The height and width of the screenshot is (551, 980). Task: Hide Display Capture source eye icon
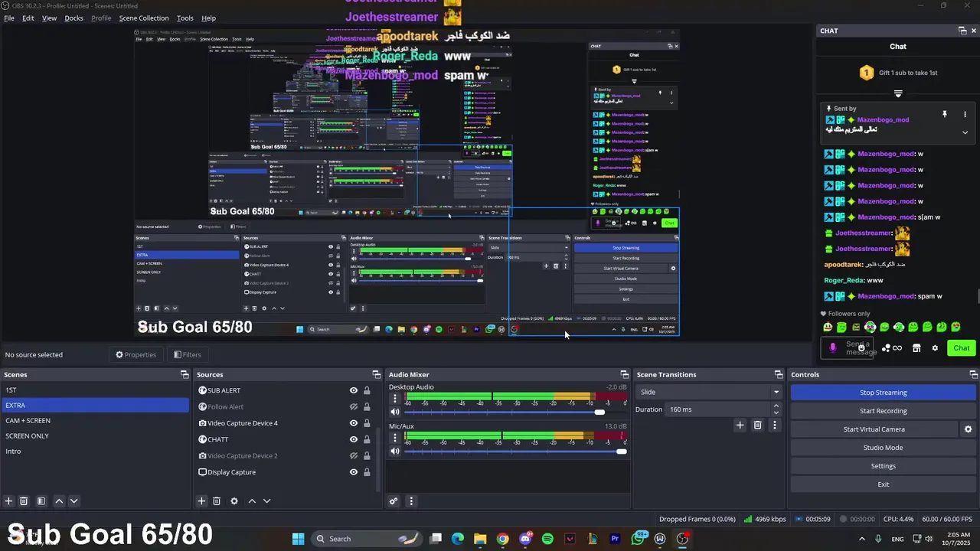[353, 472]
